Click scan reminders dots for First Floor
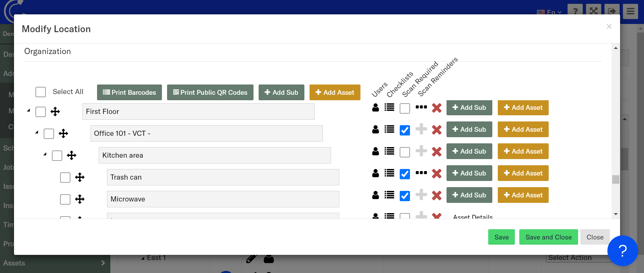The width and height of the screenshot is (644, 273). (x=421, y=107)
